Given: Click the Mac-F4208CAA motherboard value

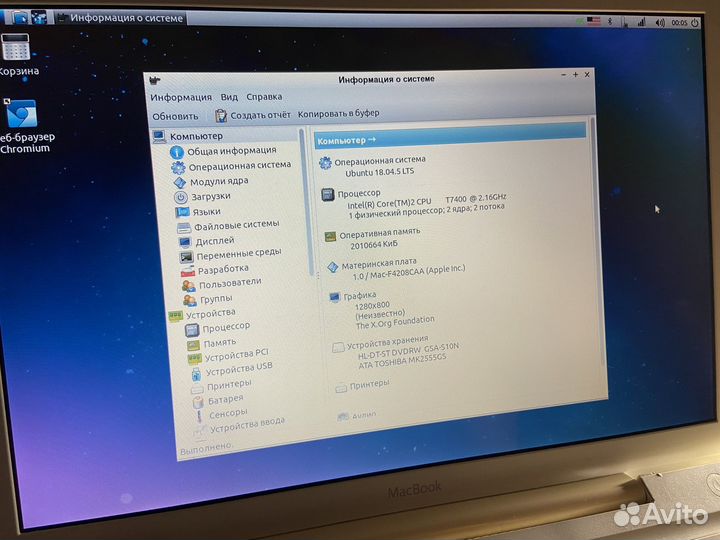Looking at the screenshot, I should click(x=409, y=272).
